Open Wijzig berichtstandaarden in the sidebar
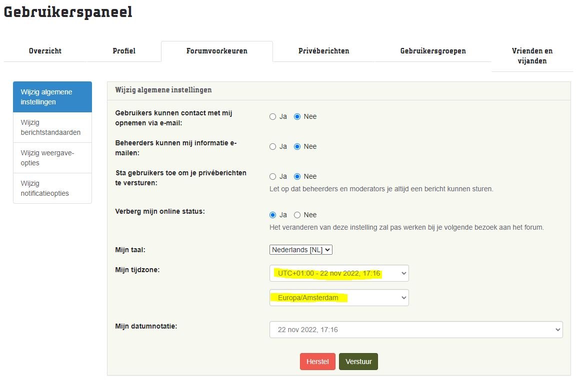Viewport: 581px width, 392px height. 52,127
